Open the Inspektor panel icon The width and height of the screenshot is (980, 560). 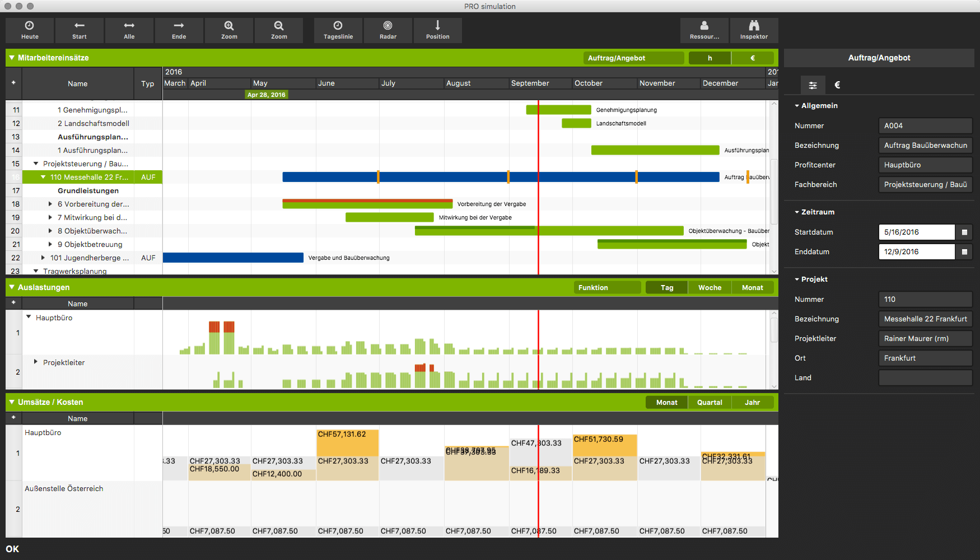point(754,26)
